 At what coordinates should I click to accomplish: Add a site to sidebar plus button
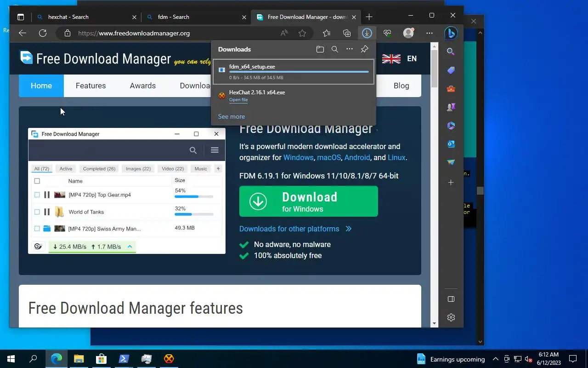coord(451,183)
